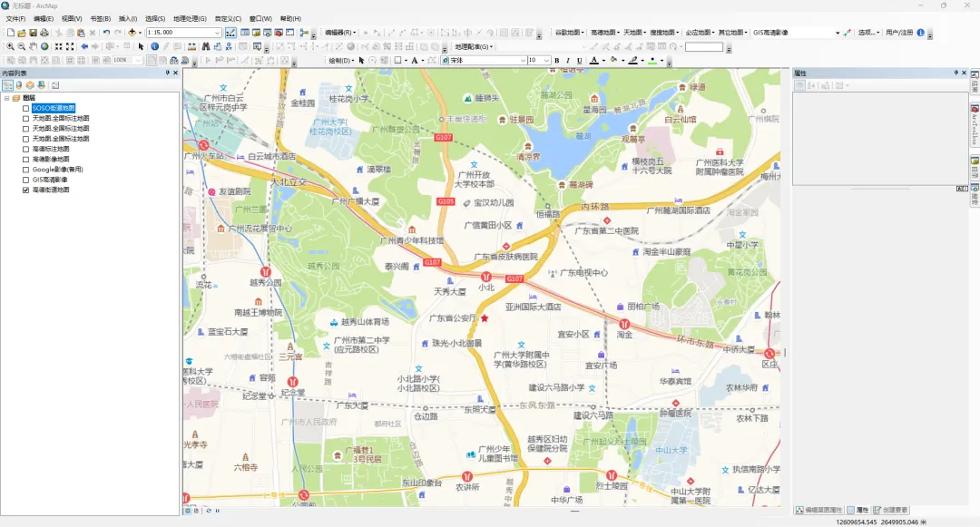The image size is (980, 527).
Task: Select the Measure ruler tool
Action: [191, 46]
